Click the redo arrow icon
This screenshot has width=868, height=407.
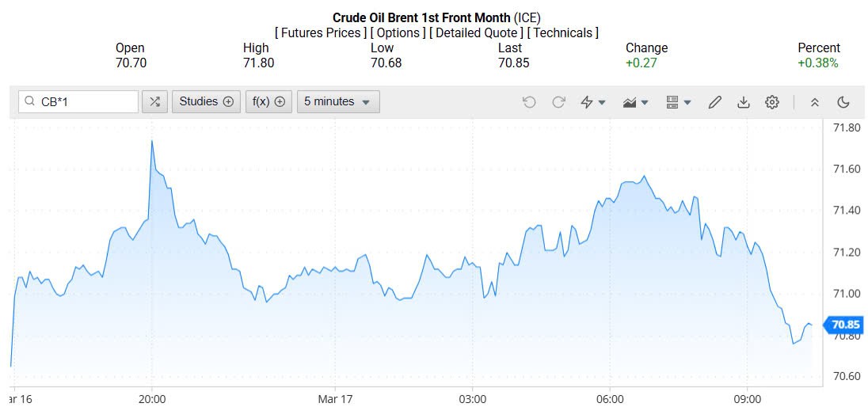point(558,102)
